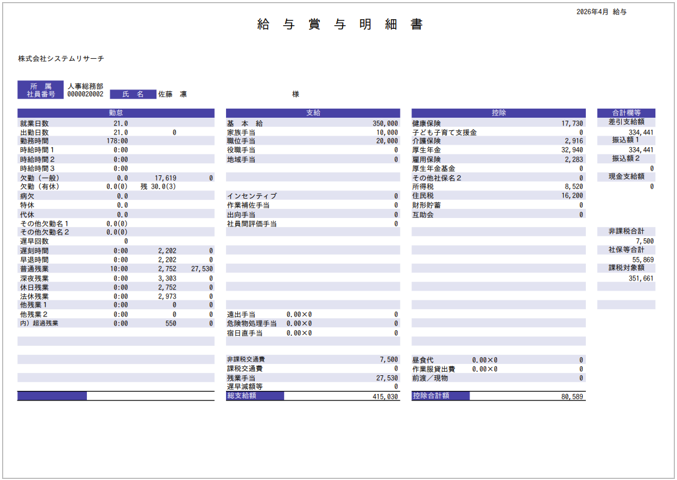
Task: Click the 控除合計額 total label
Action: tap(431, 396)
